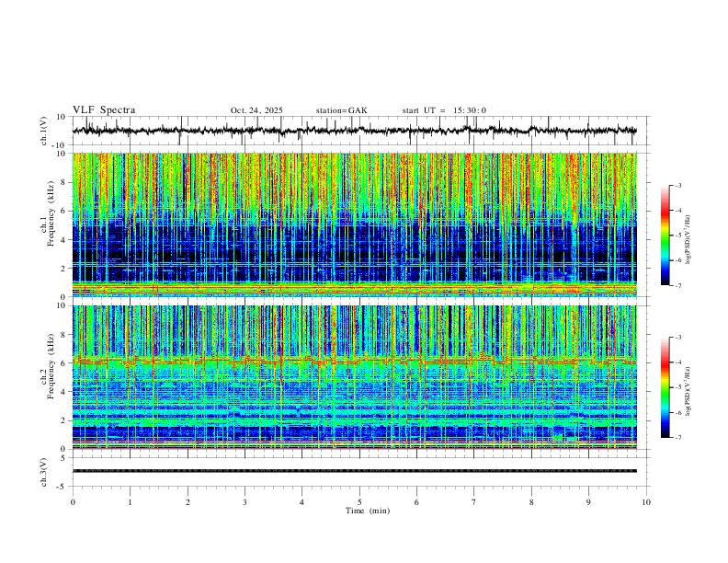728x563 pixels.
Task: Select the ch.1 "Frequency (kHz)" axis label
Action: click(51, 213)
